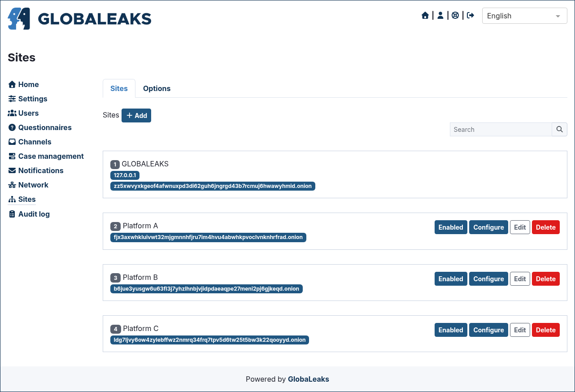Click the GlobaLeaks footer link
The width and height of the screenshot is (575, 392).
pyautogui.click(x=309, y=379)
